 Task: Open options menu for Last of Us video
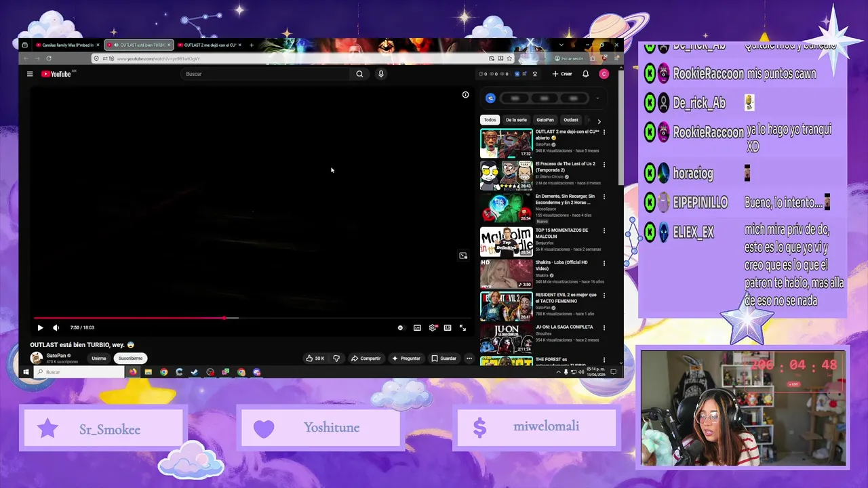[604, 164]
